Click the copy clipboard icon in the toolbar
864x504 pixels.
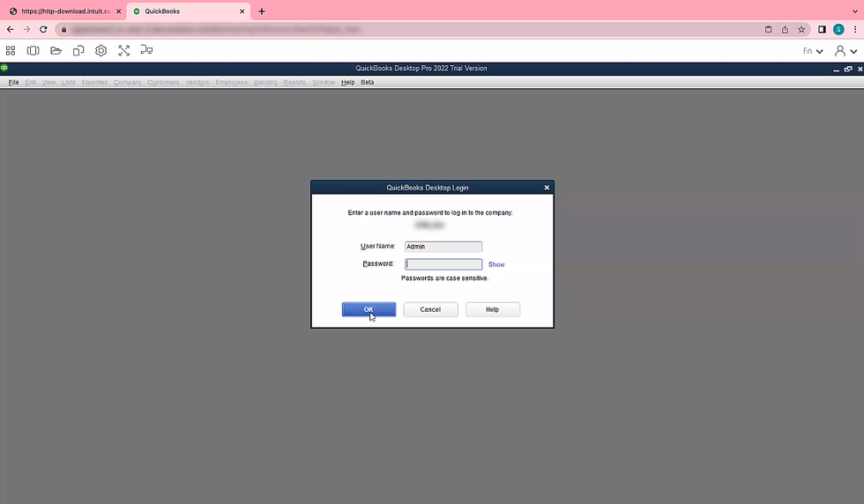coord(78,51)
